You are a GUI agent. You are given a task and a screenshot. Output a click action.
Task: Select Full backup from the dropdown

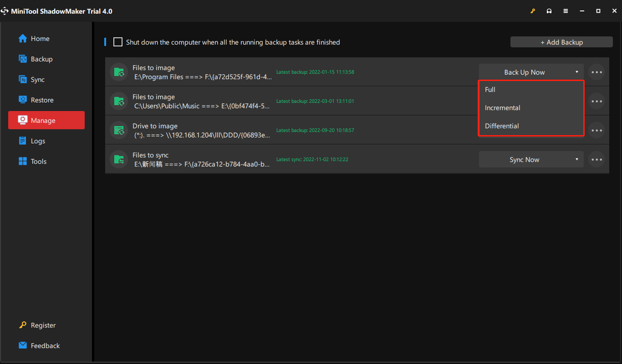[x=490, y=90]
